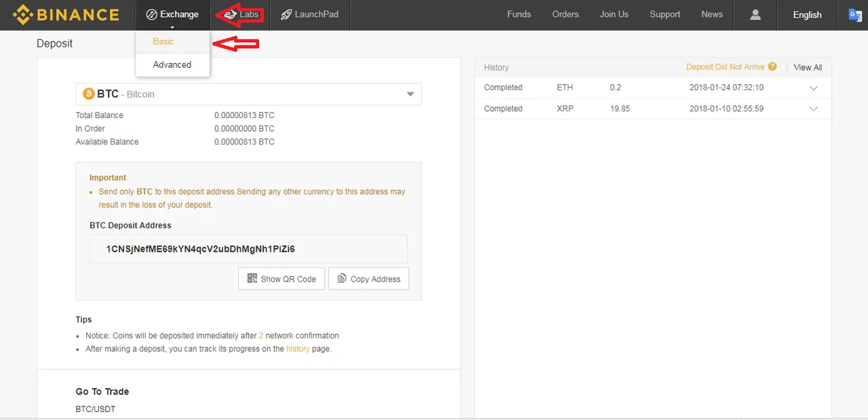
Task: Click the date 2018-01-10 02:55:59
Action: coord(726,109)
